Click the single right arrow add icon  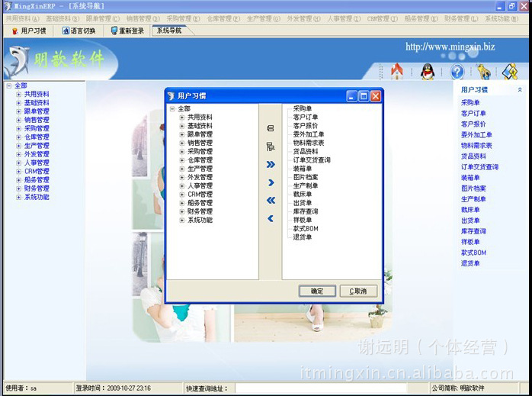pos(271,182)
